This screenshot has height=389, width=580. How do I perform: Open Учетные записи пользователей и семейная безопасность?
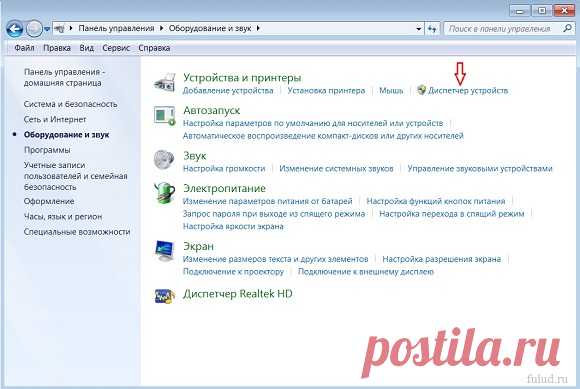(75, 176)
